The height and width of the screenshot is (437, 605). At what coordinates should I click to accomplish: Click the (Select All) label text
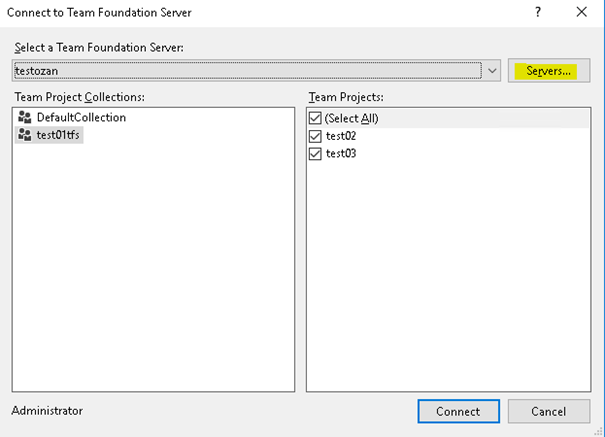tap(352, 118)
